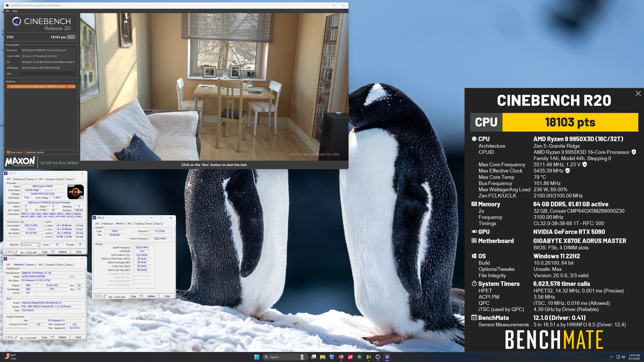
Task: Click the CAS# Latency value 32.0 clocks
Action: (x=142, y=255)
